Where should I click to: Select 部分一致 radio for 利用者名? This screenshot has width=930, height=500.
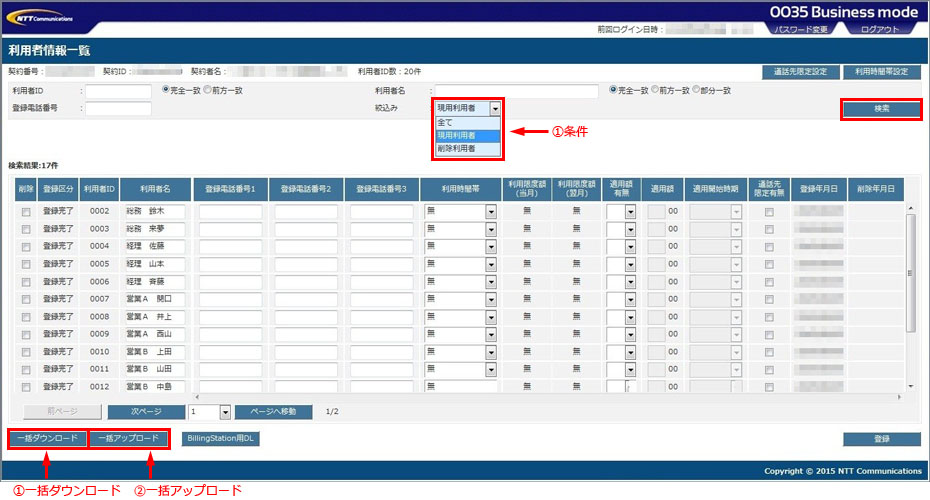697,90
